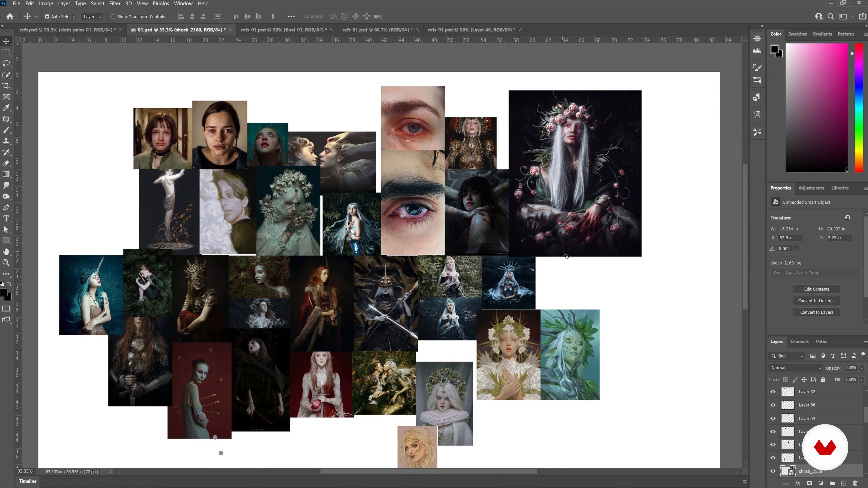
Task: Click the foreground color swatch in Color panel
Action: [x=774, y=49]
